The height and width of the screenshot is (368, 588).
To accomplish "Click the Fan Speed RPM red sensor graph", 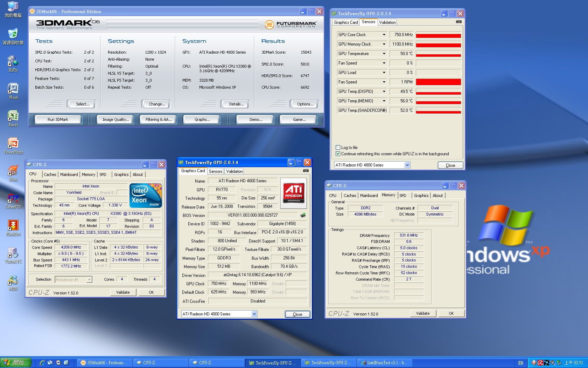I will [438, 82].
